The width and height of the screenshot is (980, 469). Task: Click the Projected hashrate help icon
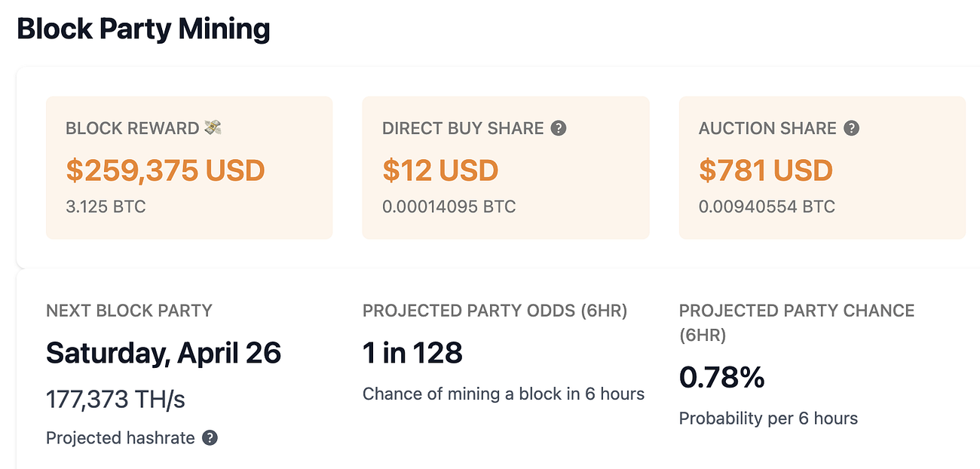[210, 437]
